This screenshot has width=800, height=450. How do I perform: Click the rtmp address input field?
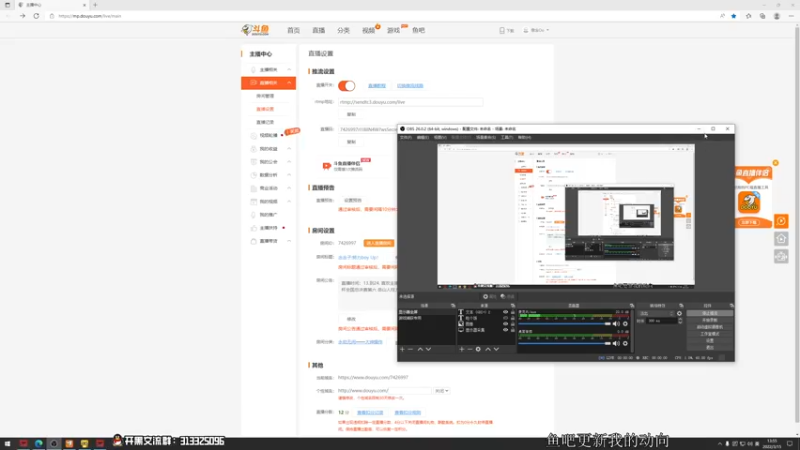click(x=410, y=102)
